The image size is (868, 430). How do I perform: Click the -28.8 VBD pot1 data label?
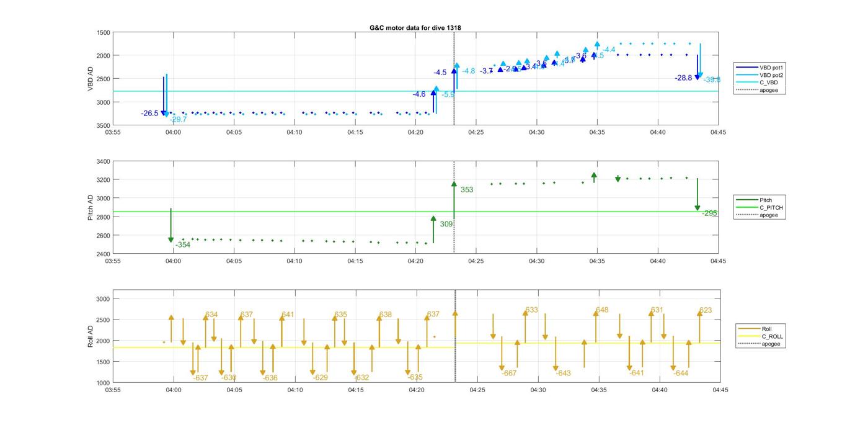click(x=683, y=78)
